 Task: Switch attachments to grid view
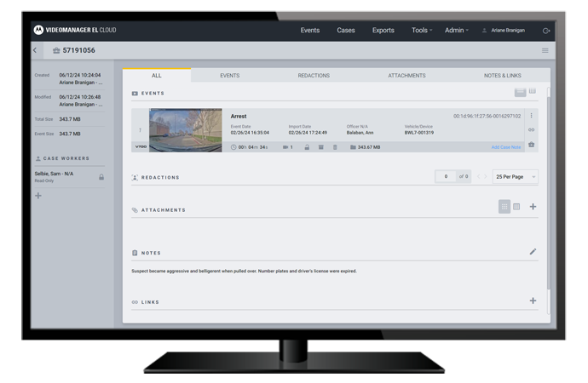(x=504, y=207)
